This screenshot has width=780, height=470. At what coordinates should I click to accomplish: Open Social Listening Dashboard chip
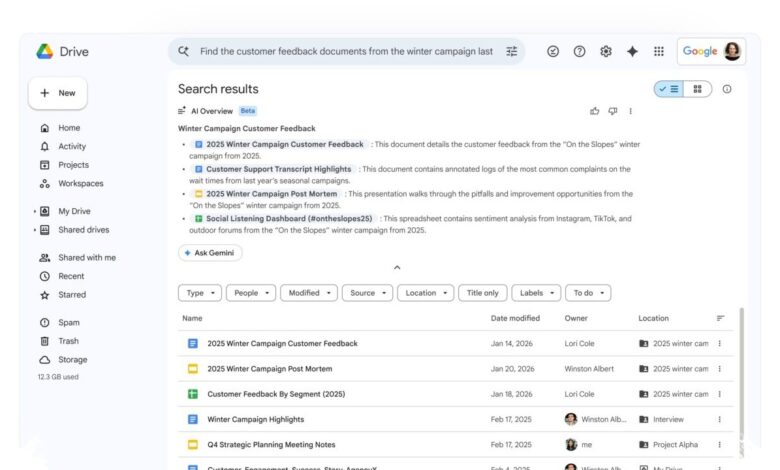pos(284,219)
